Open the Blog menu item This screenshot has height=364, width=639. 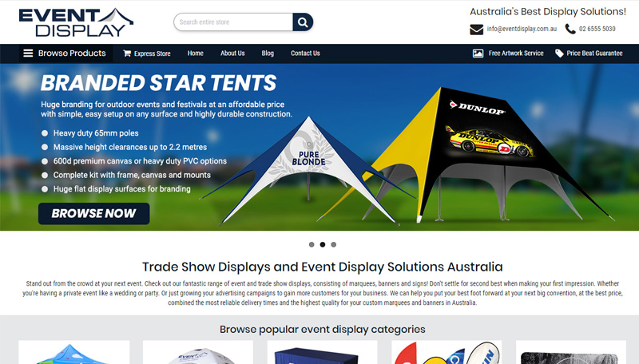(268, 53)
